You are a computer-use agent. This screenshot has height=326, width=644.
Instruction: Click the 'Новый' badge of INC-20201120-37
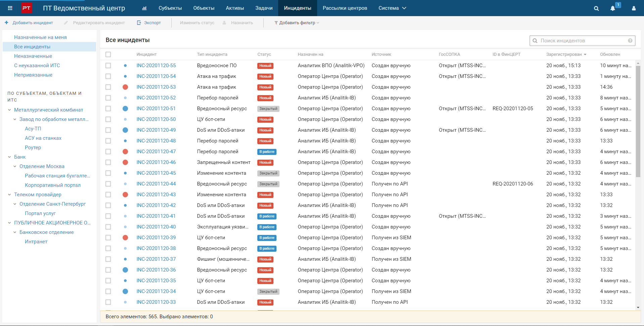point(265,259)
